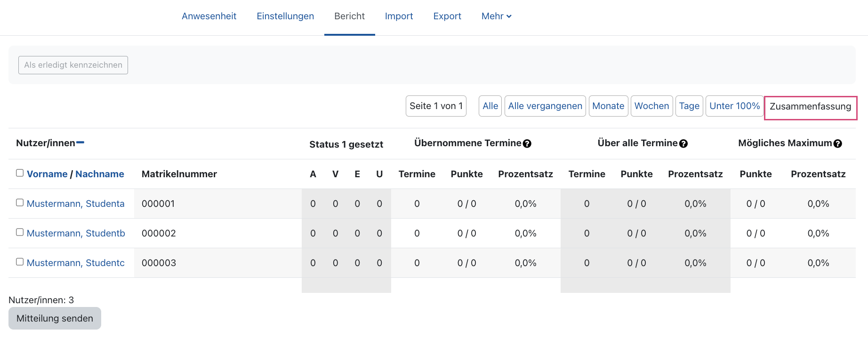The height and width of the screenshot is (346, 868).
Task: Click help icon next to Mögliches Maximum
Action: (837, 144)
